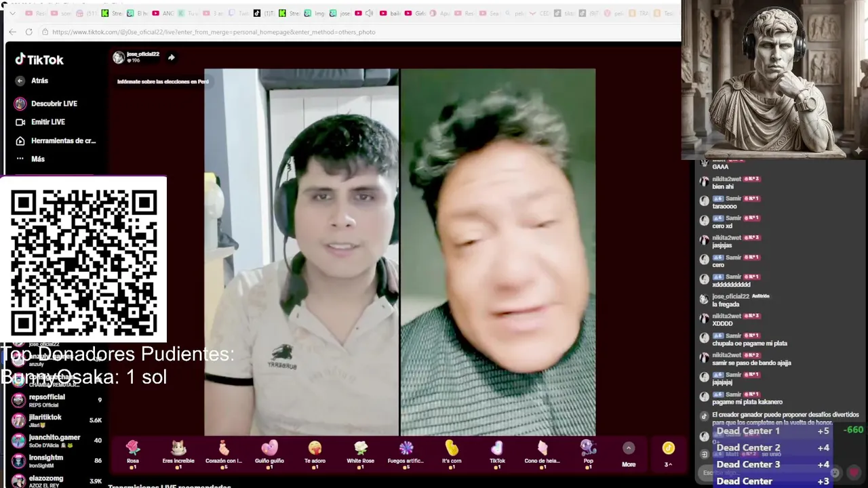
Task: Open the emoji picker in chat
Action: (835, 473)
